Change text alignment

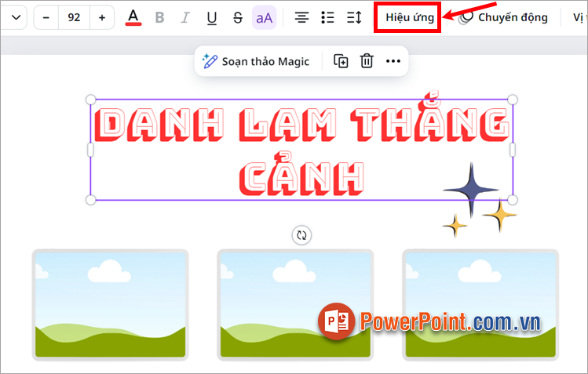301,17
